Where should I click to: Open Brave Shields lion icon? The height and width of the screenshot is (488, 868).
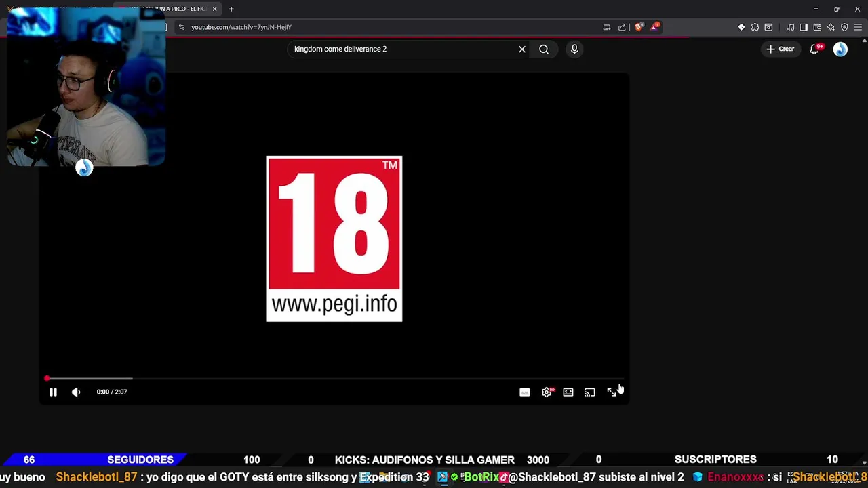pos(638,27)
